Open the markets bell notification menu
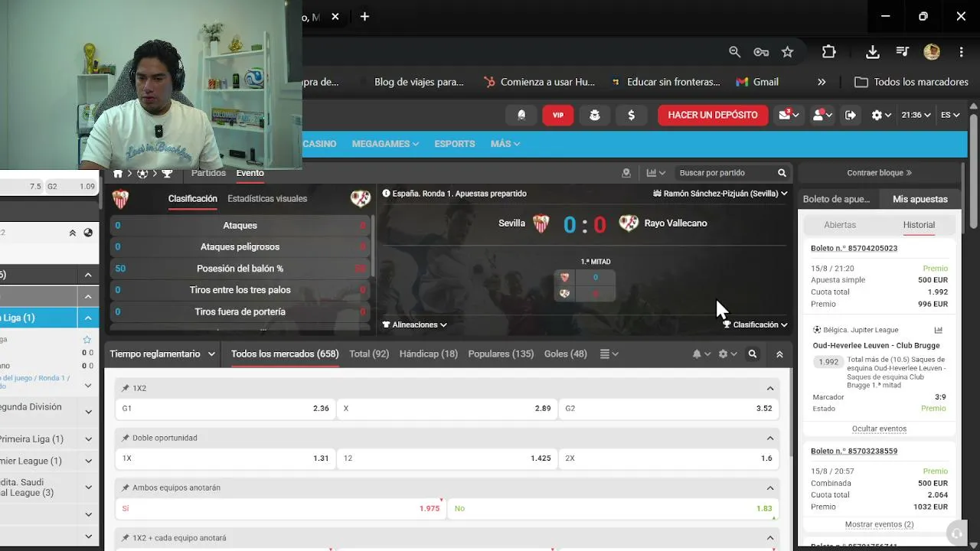Viewport: 980px width, 551px height. point(701,354)
